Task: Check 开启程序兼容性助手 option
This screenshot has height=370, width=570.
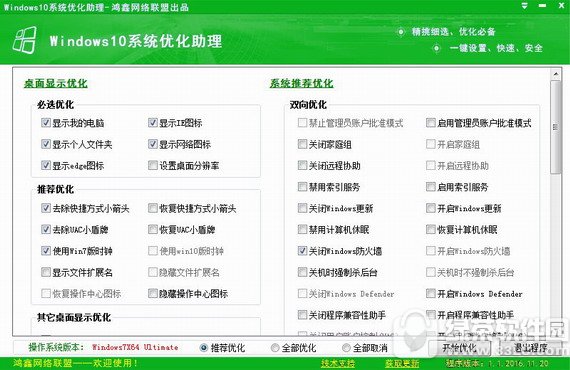Action: [431, 315]
